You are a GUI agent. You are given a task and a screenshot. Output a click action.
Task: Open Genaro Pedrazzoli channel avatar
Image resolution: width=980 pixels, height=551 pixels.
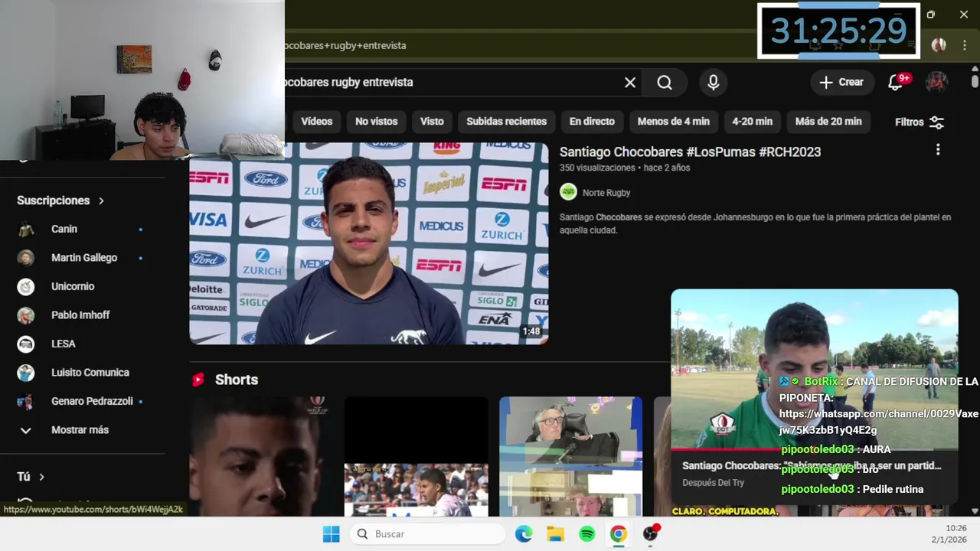click(x=26, y=401)
